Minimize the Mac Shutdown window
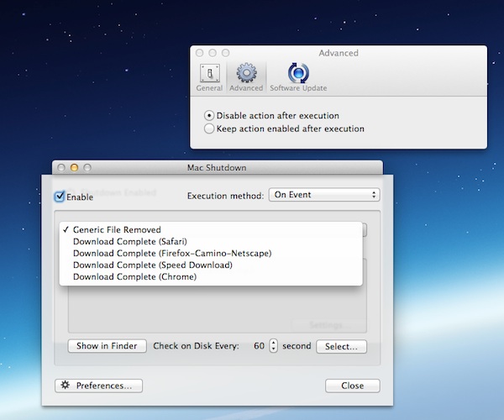 pos(74,168)
